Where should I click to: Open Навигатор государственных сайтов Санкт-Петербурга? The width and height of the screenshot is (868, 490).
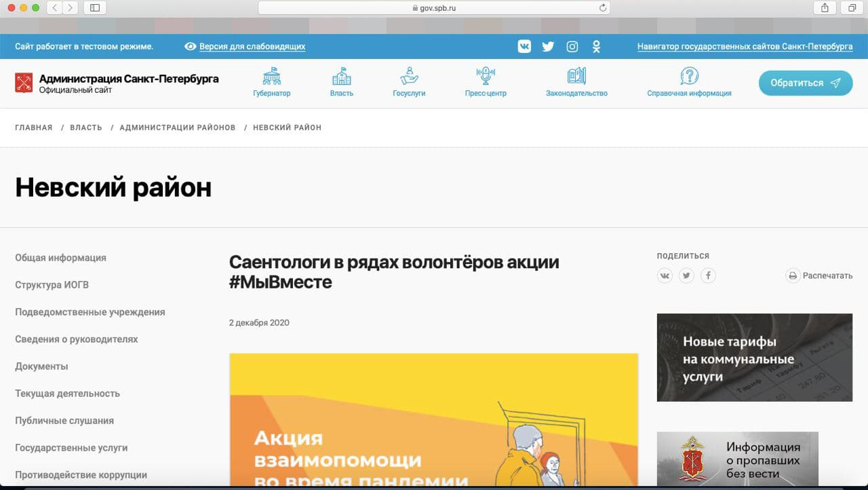click(745, 47)
